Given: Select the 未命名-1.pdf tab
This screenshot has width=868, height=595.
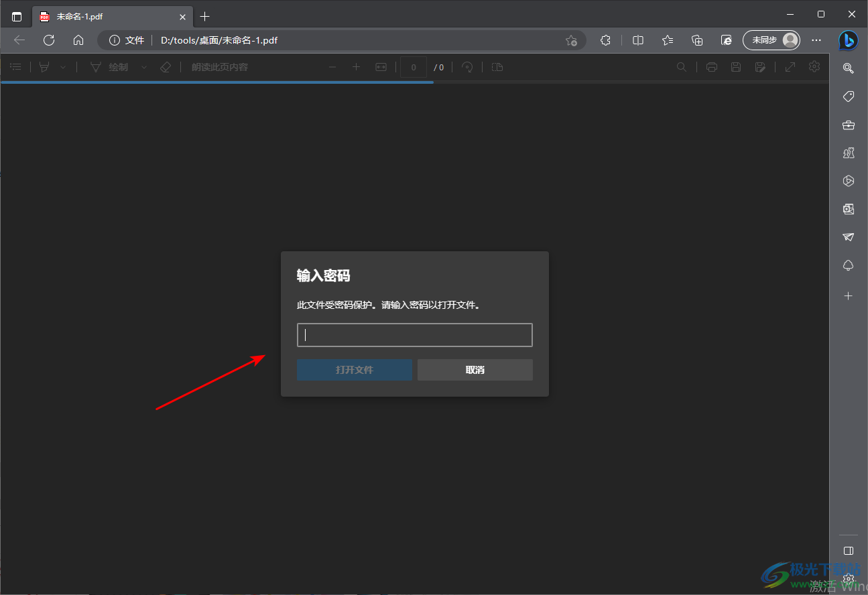Looking at the screenshot, I should [112, 16].
